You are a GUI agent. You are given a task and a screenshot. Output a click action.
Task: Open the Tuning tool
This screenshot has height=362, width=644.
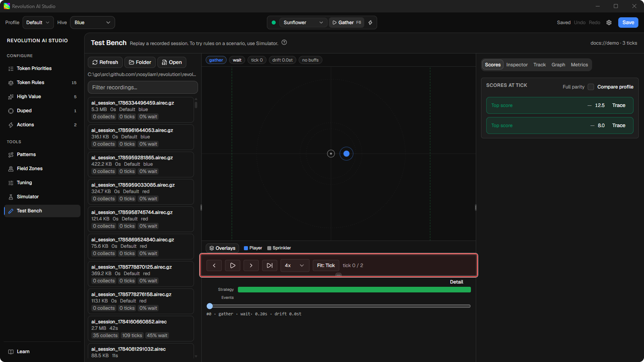click(x=42, y=183)
